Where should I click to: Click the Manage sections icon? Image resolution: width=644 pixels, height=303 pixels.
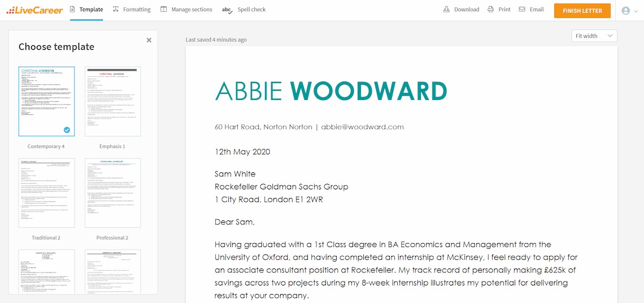tap(164, 10)
